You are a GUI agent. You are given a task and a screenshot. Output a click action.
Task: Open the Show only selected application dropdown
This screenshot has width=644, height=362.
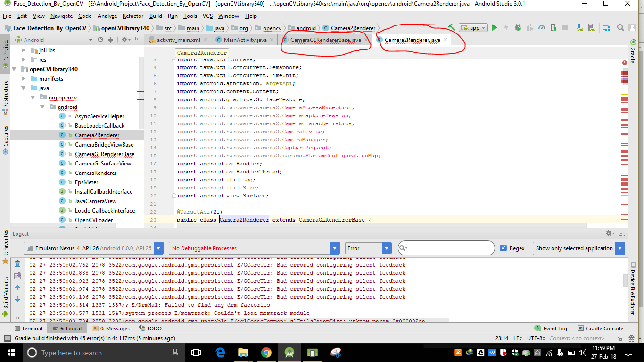coord(578,248)
